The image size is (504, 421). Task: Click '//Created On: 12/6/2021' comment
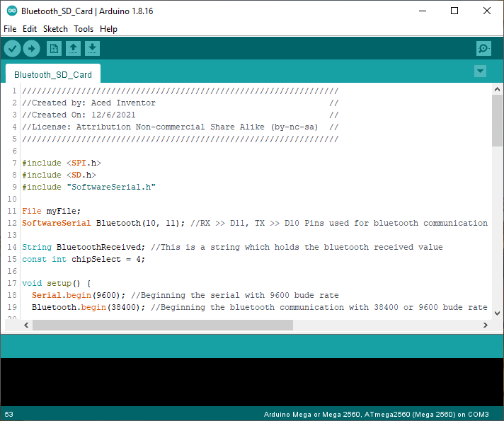click(79, 115)
